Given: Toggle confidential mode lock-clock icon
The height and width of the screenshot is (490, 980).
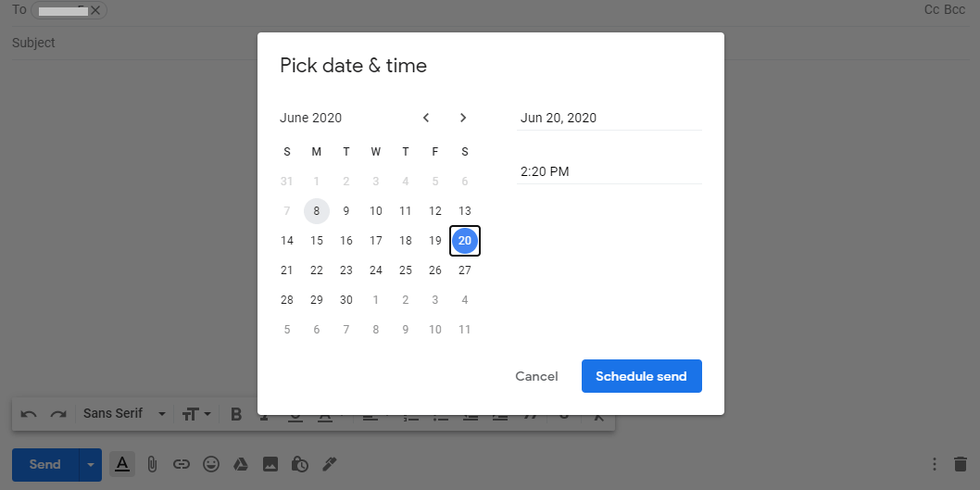Looking at the screenshot, I should [x=300, y=464].
